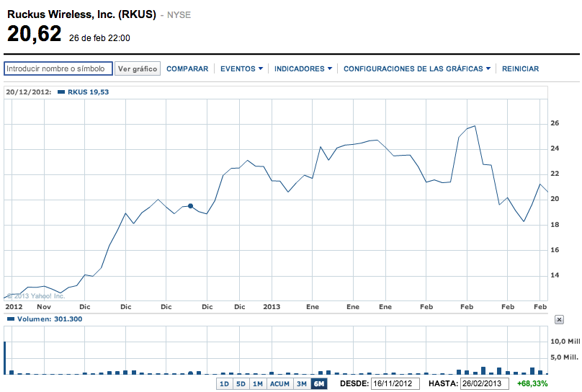This screenshot has width=582, height=392.
Task: Select the active 6M range button
Action: coord(318,384)
